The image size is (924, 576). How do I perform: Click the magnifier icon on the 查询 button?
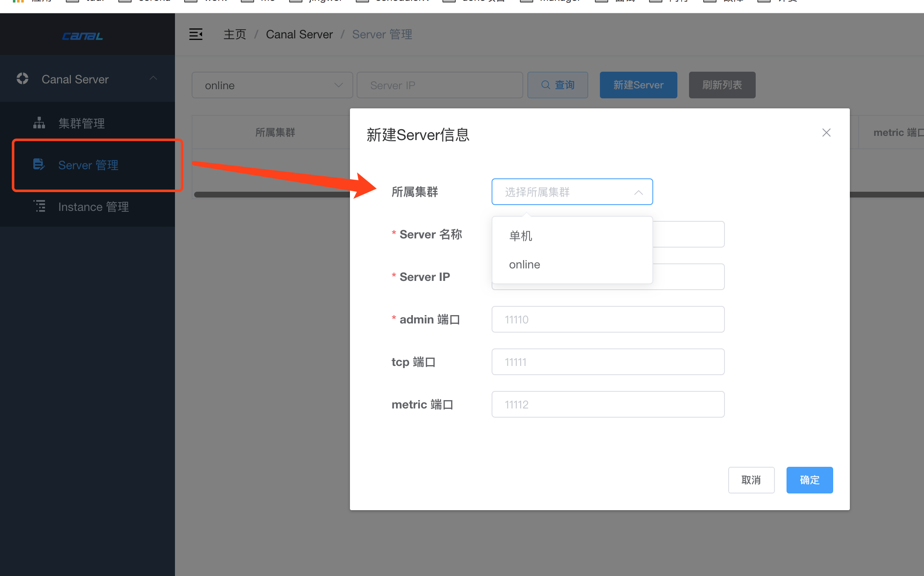[x=546, y=85]
